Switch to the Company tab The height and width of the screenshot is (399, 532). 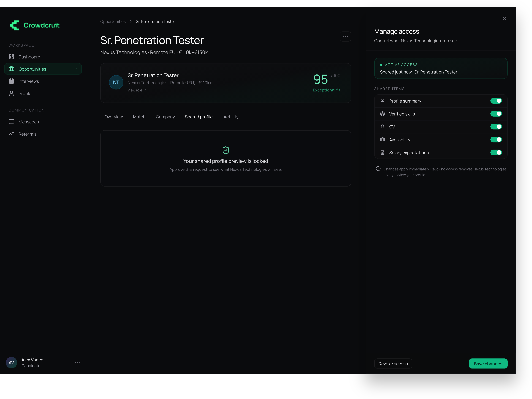pyautogui.click(x=165, y=117)
